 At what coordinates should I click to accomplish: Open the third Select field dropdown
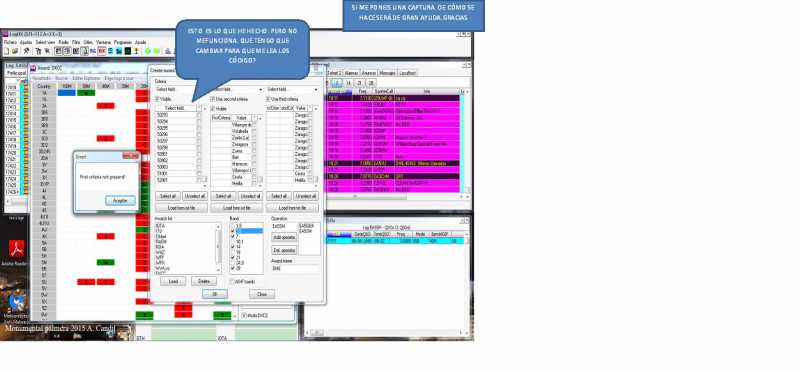292,90
